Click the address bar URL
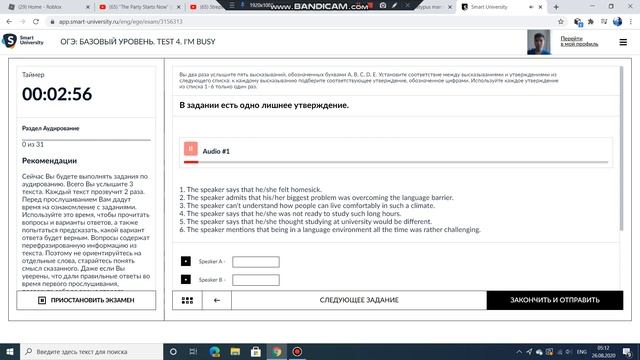640x360 pixels. coord(121,22)
